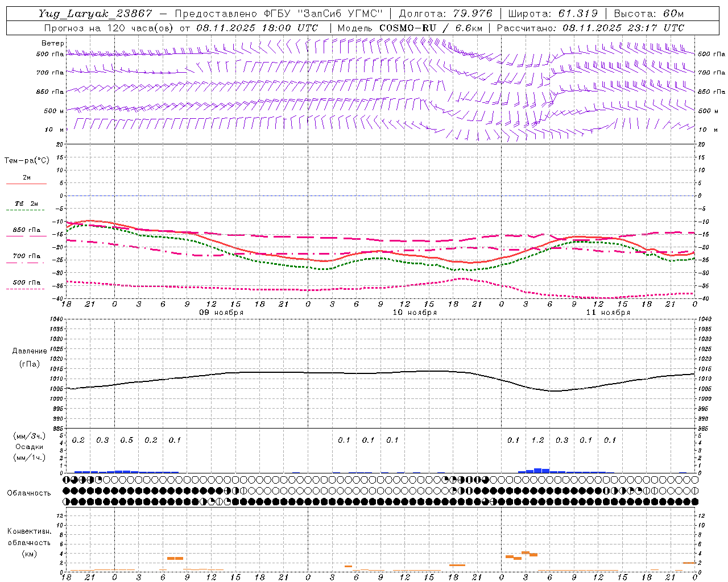The image size is (728, 582).
Task: Click the 1.2 precipitation value
Action: click(x=537, y=440)
